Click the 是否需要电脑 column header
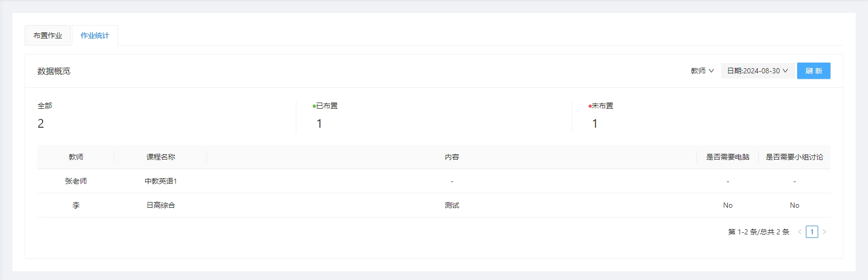 pyautogui.click(x=728, y=157)
